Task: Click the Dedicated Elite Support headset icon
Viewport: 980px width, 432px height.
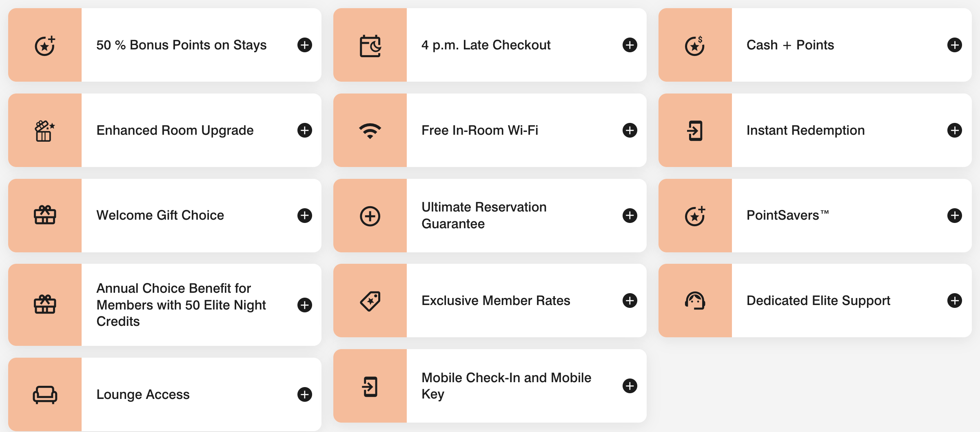Action: click(695, 301)
